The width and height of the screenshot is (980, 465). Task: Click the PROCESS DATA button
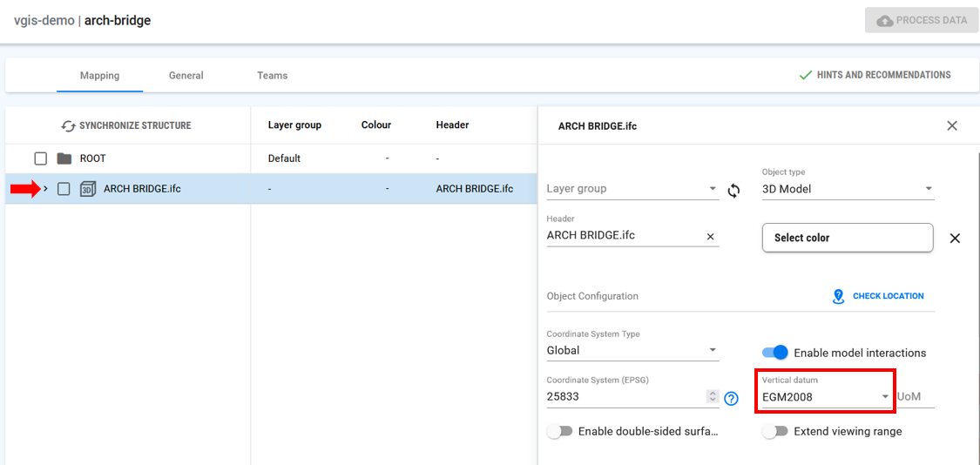[922, 21]
